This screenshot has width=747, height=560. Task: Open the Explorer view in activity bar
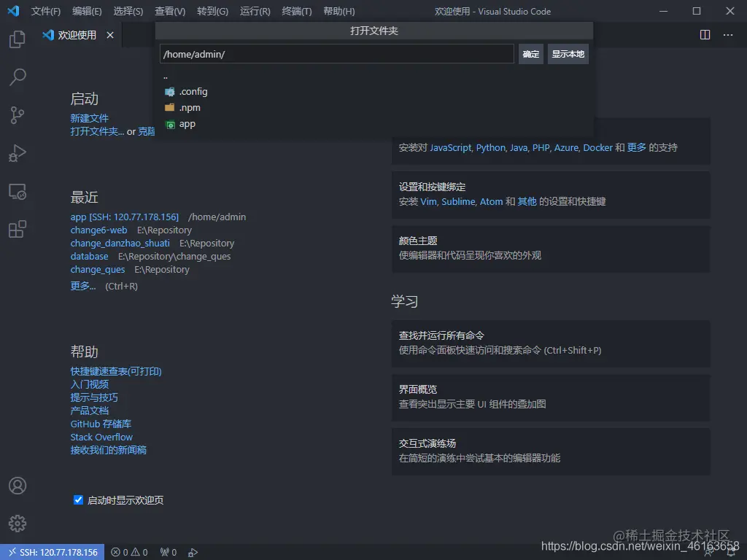point(18,39)
